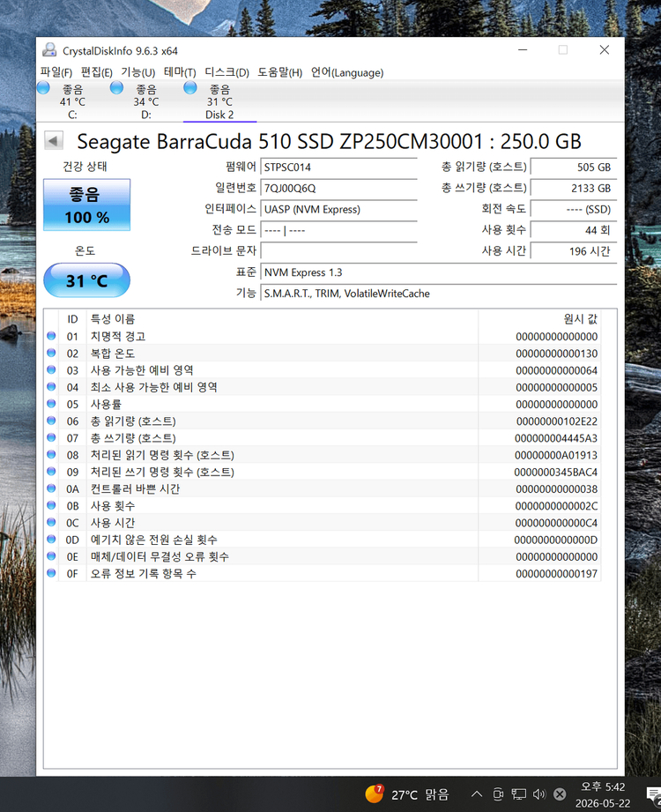Click status orb for 0A 컨트롤러 바쁜 시간
Screen dimensions: 661x812
click(51, 488)
